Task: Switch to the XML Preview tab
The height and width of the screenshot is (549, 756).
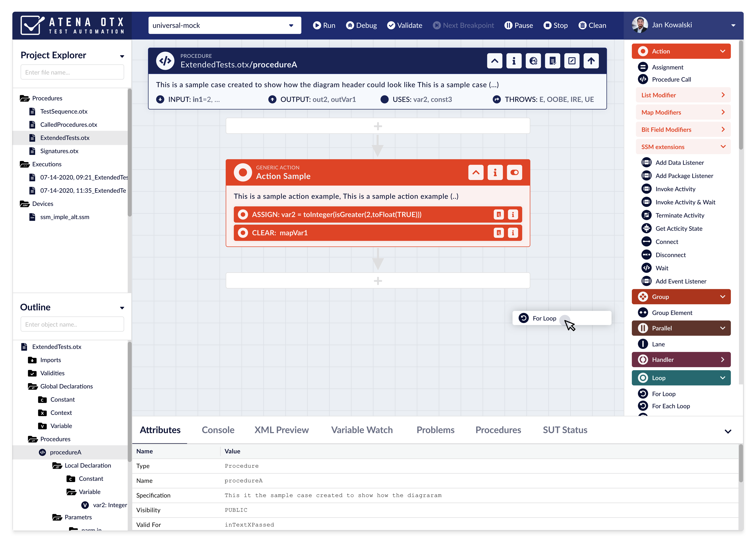Action: pos(281,430)
